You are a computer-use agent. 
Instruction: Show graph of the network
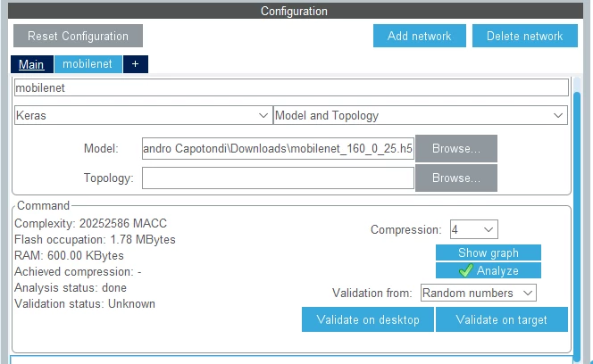click(x=489, y=252)
